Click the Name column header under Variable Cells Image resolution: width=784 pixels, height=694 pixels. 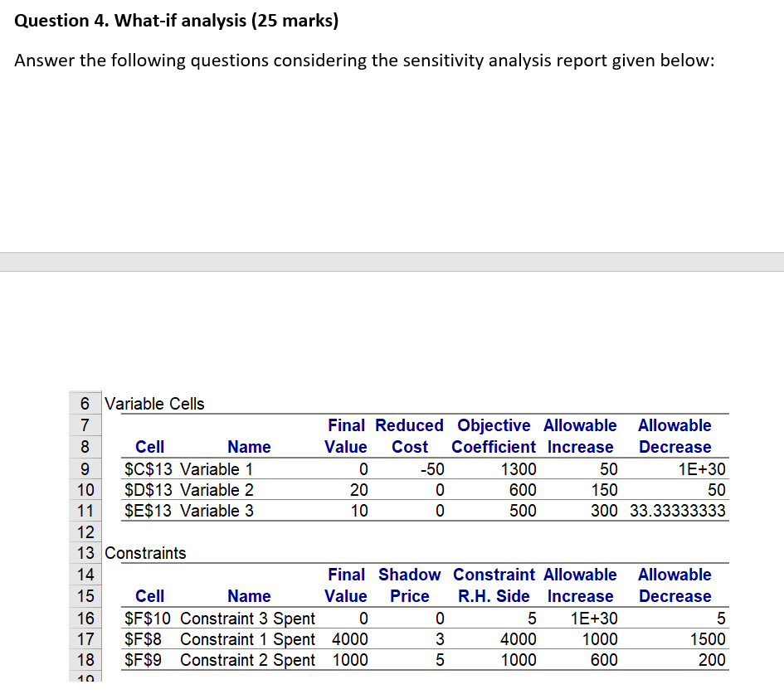click(249, 447)
